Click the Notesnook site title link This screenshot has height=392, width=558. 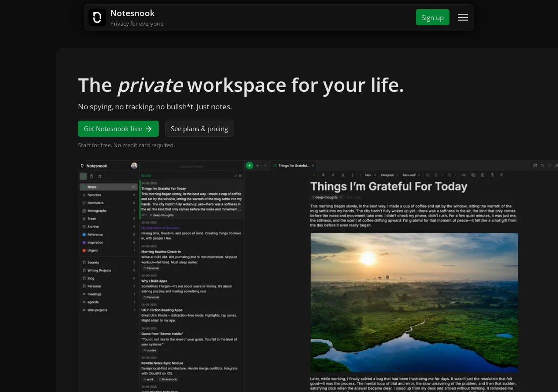point(133,13)
